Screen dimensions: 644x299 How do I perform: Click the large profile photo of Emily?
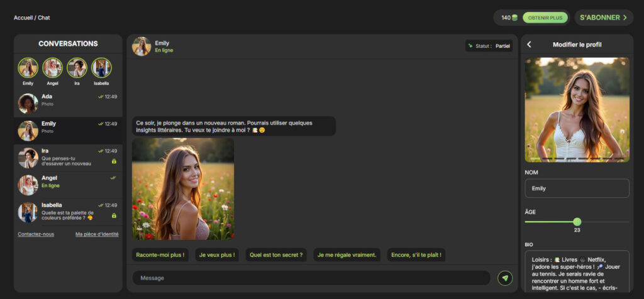[x=577, y=109]
